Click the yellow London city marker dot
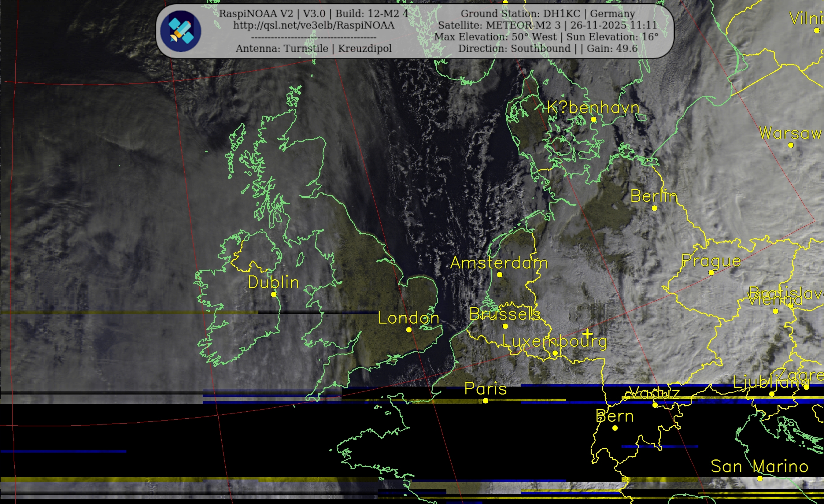Viewport: 824px width, 504px height. pyautogui.click(x=409, y=330)
